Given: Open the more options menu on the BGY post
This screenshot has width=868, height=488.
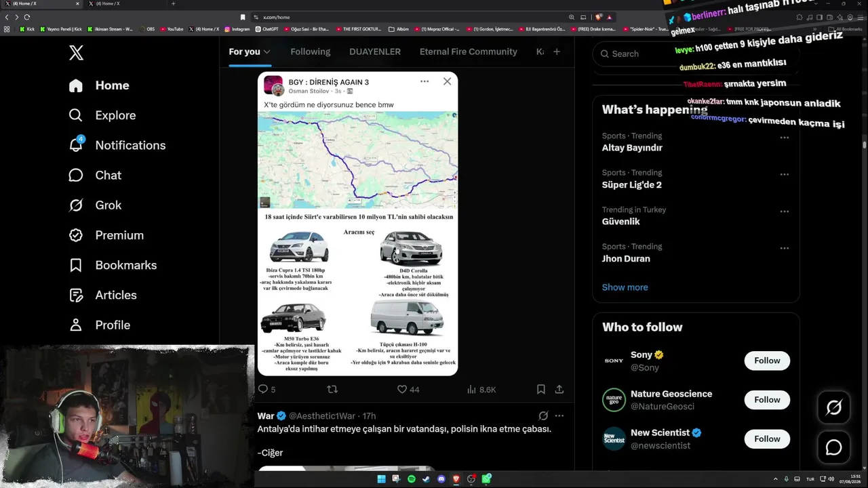Looking at the screenshot, I should pos(425,81).
